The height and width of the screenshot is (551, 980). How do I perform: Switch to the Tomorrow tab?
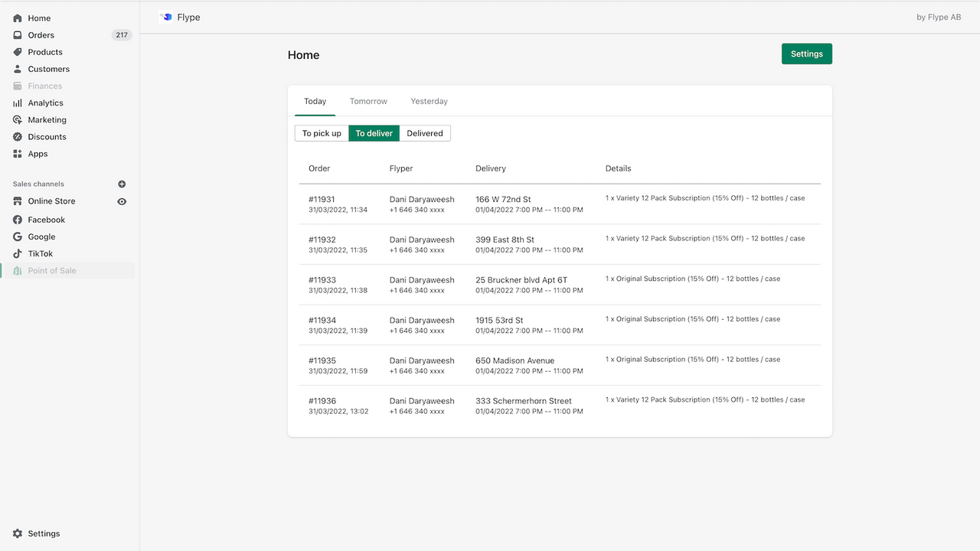click(368, 101)
